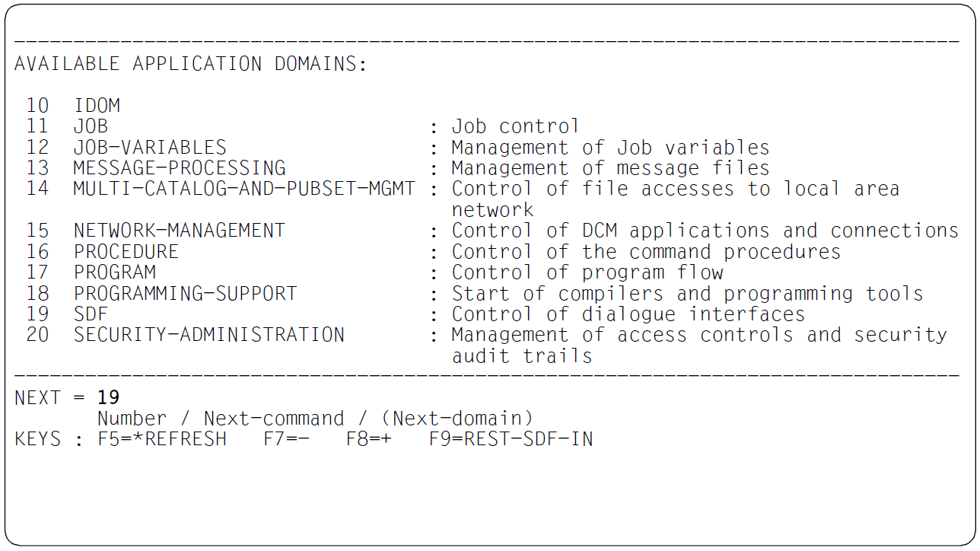Screen dimensions: 980x551
Task: Choose the SDF domain entry
Action: coord(91,314)
